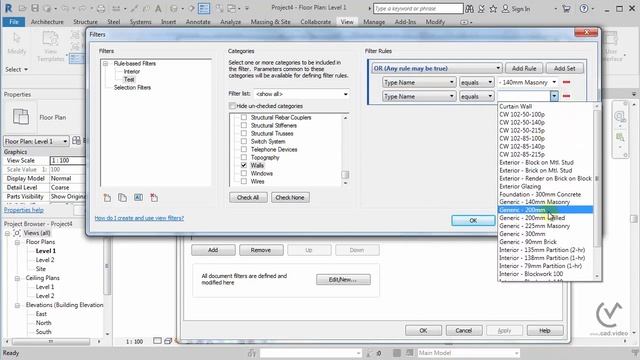Collapse the Floor Plans node in Project Browser

(x=17, y=242)
